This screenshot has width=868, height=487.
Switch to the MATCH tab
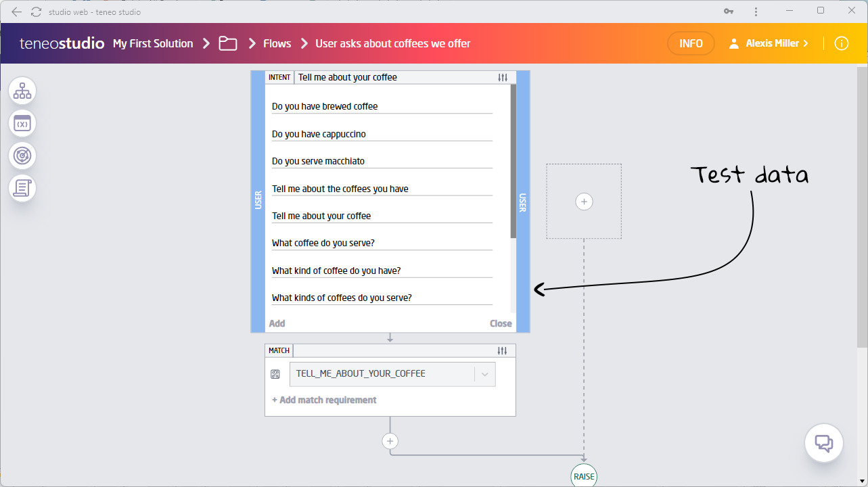(278, 350)
